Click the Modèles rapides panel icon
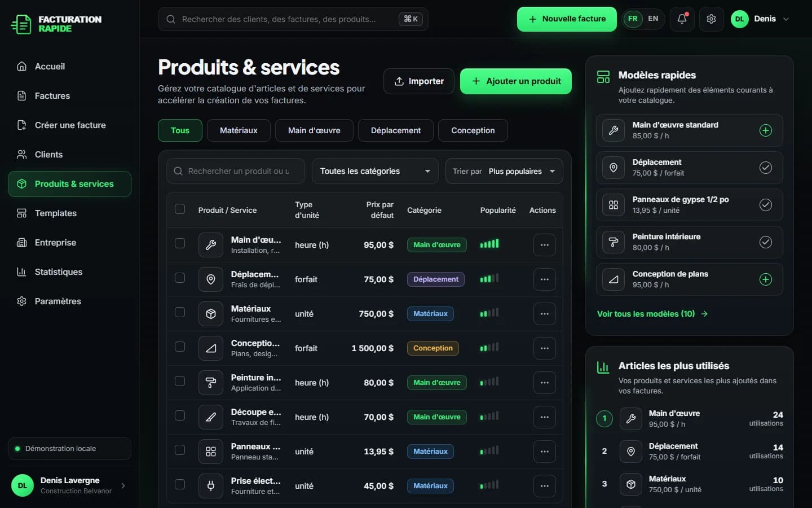The image size is (812, 508). (603, 77)
